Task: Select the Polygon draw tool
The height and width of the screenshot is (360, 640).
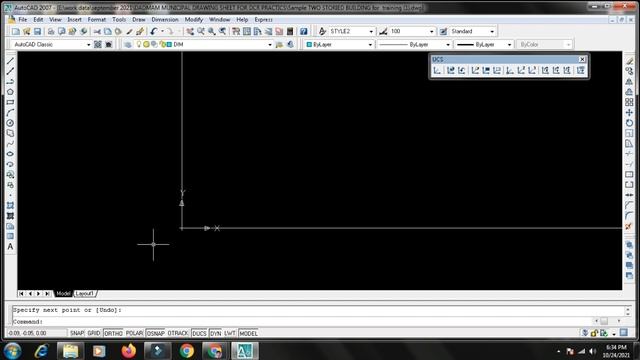Action: 10,92
